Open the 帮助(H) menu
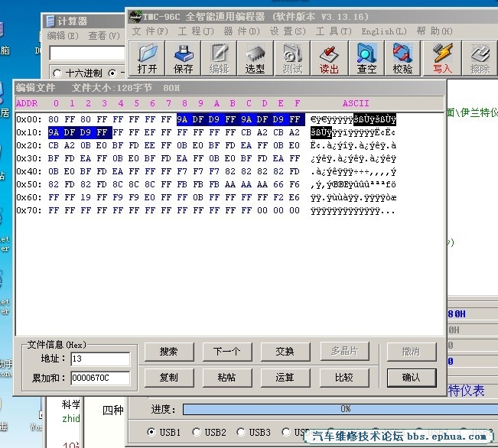The image size is (498, 448). coord(435,31)
